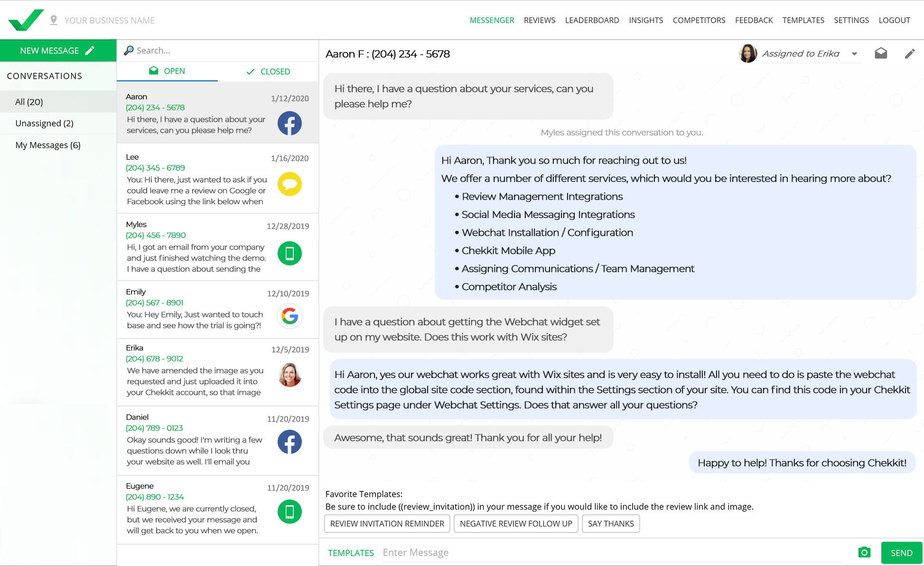Screen dimensions: 924x566
Task: Open the COMPETITORS section
Action: pyautogui.click(x=699, y=20)
